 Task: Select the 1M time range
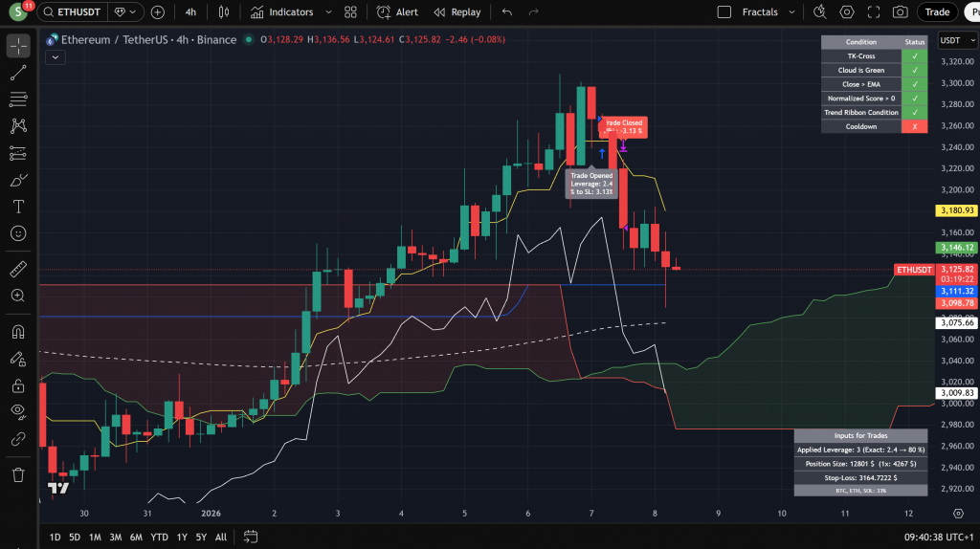click(x=95, y=537)
